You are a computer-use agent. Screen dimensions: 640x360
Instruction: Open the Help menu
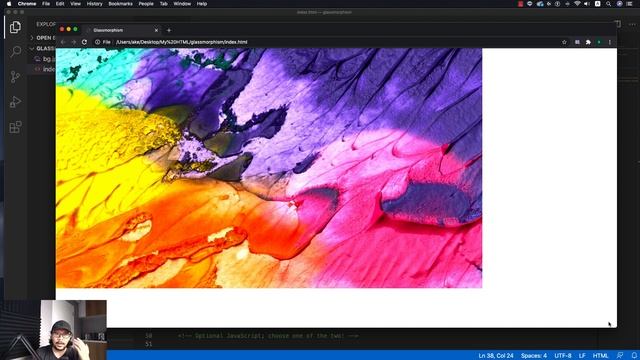point(202,4)
